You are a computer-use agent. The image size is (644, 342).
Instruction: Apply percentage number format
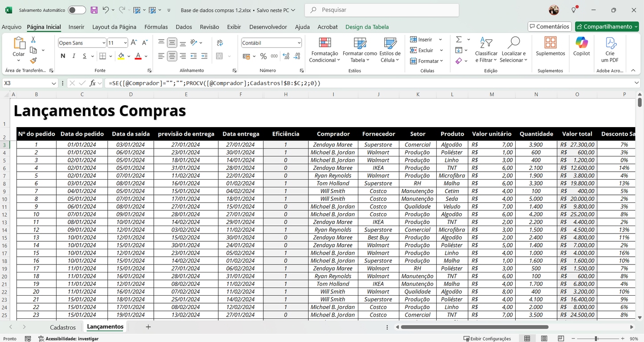click(263, 56)
